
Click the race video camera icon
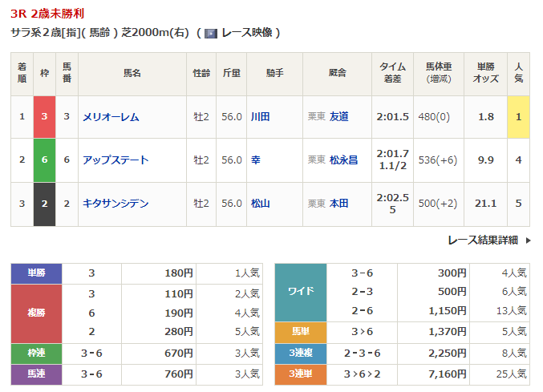pyautogui.click(x=211, y=33)
